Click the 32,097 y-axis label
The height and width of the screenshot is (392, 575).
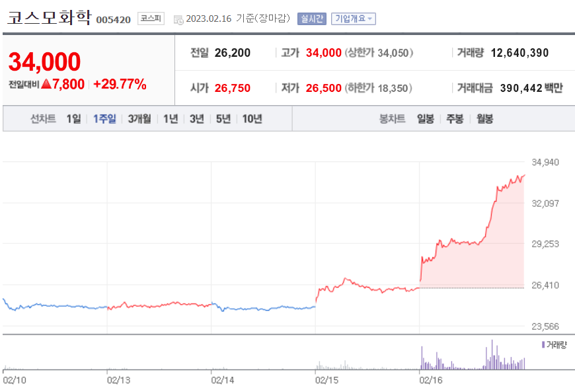[x=545, y=203]
